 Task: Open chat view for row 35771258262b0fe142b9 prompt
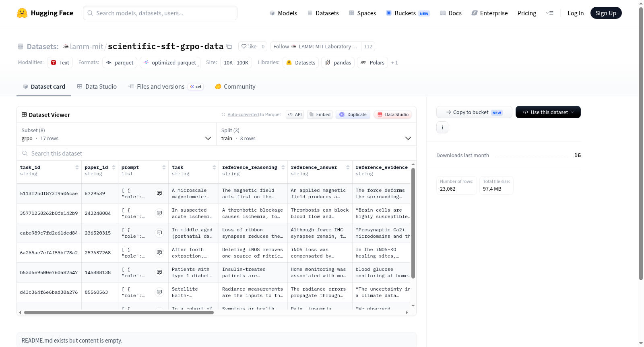(x=159, y=213)
